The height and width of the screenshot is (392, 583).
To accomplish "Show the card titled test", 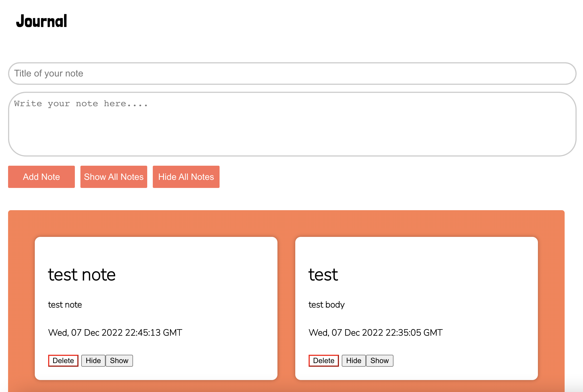I will click(380, 360).
